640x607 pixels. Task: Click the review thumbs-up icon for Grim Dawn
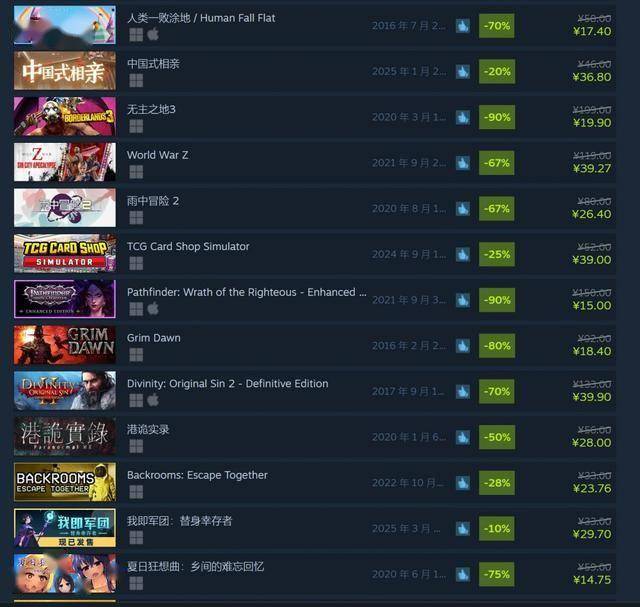tap(462, 346)
